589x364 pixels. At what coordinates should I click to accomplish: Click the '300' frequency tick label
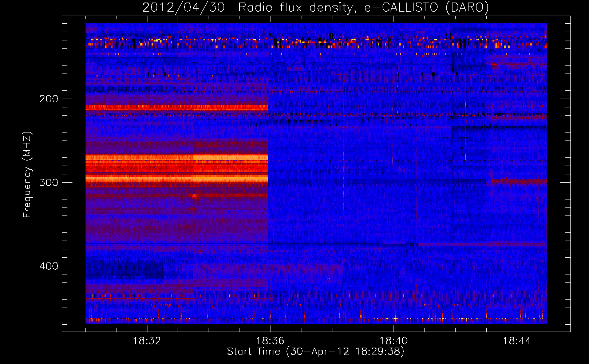(x=49, y=182)
